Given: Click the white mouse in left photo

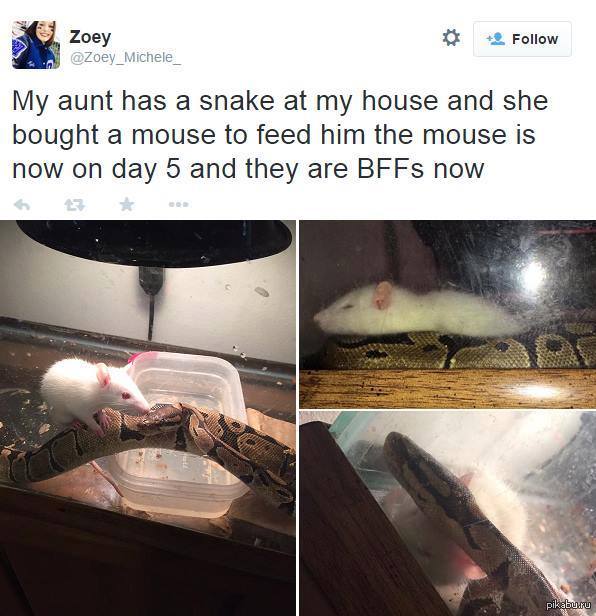Looking at the screenshot, I should pos(94,391).
